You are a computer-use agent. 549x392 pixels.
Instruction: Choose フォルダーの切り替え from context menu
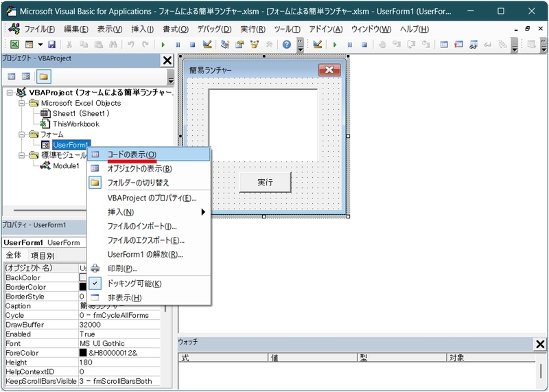pyautogui.click(x=149, y=183)
